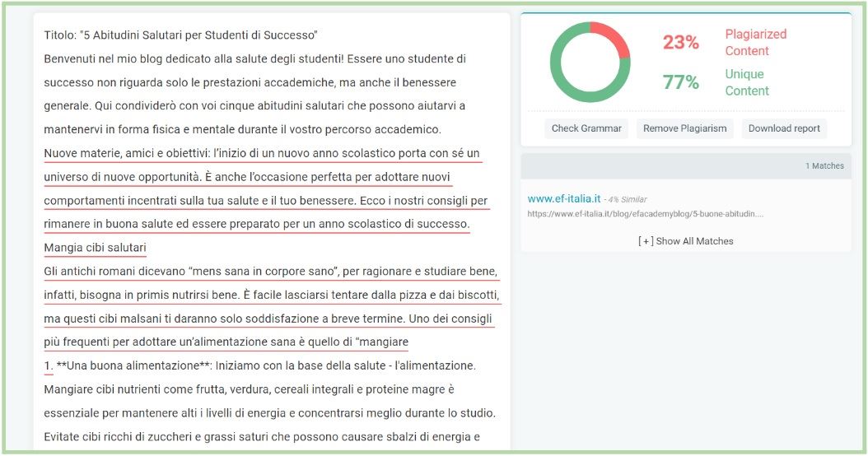Click the flagged line 'Gli antichi romani dicevano'

click(x=271, y=271)
